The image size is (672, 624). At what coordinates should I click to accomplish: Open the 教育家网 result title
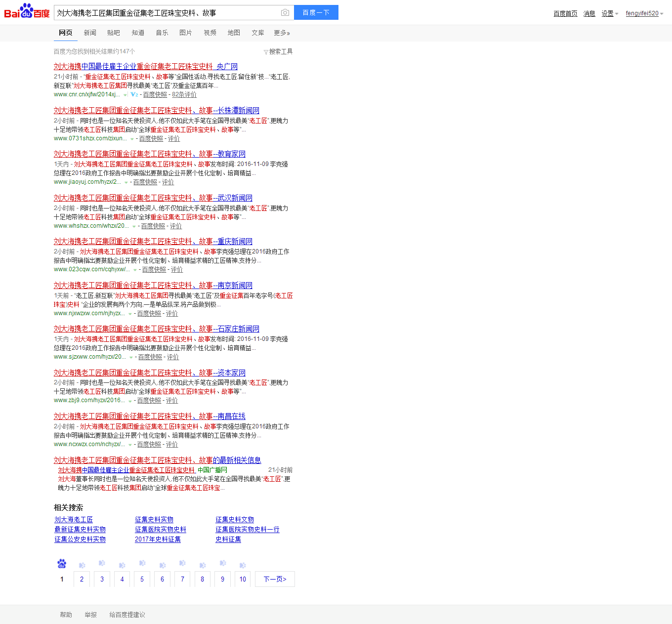coord(150,154)
